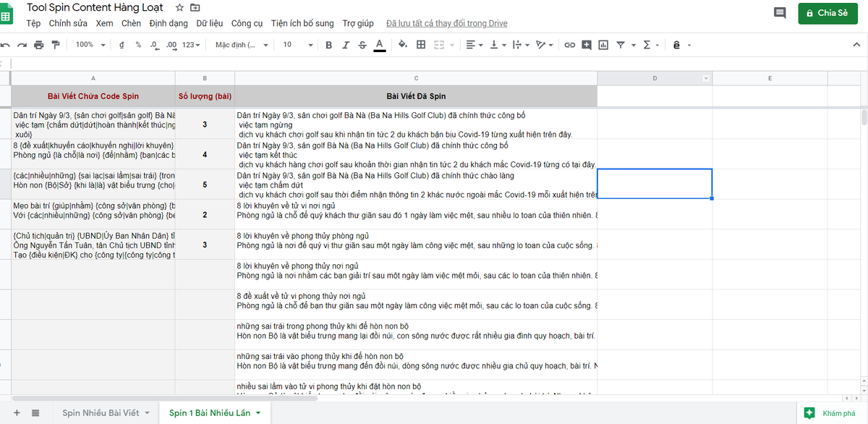Click the green Chia Sẻ button
The width and height of the screenshot is (868, 424).
coord(828,13)
